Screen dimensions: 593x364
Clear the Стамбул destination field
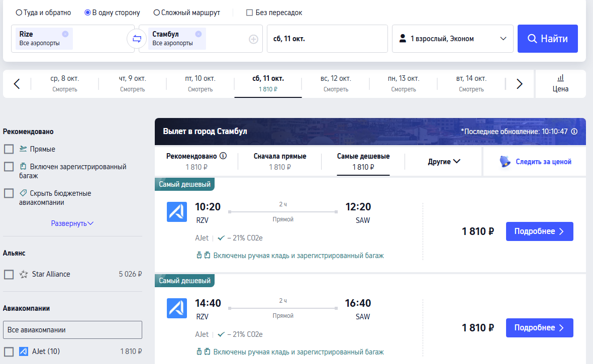pyautogui.click(x=198, y=34)
